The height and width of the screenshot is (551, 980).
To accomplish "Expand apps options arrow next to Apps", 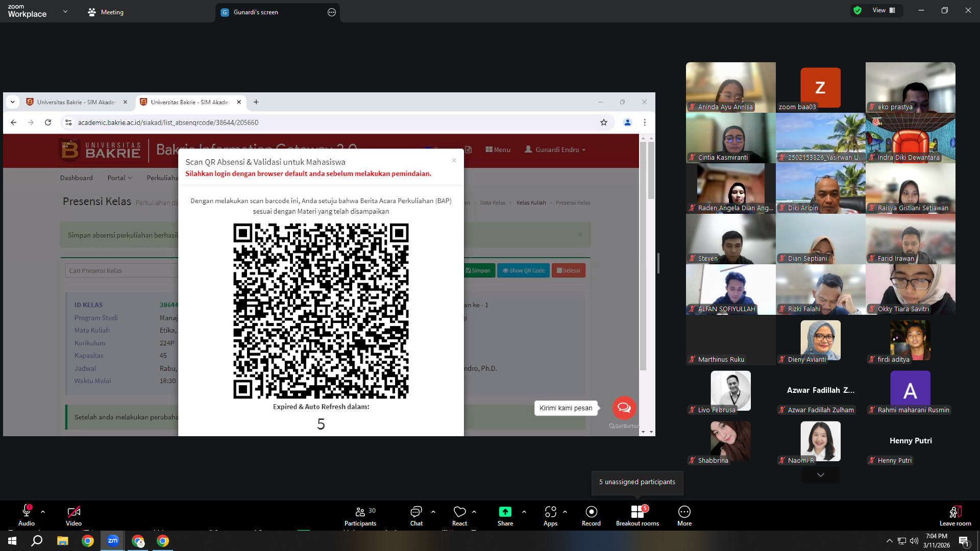I will [x=565, y=512].
